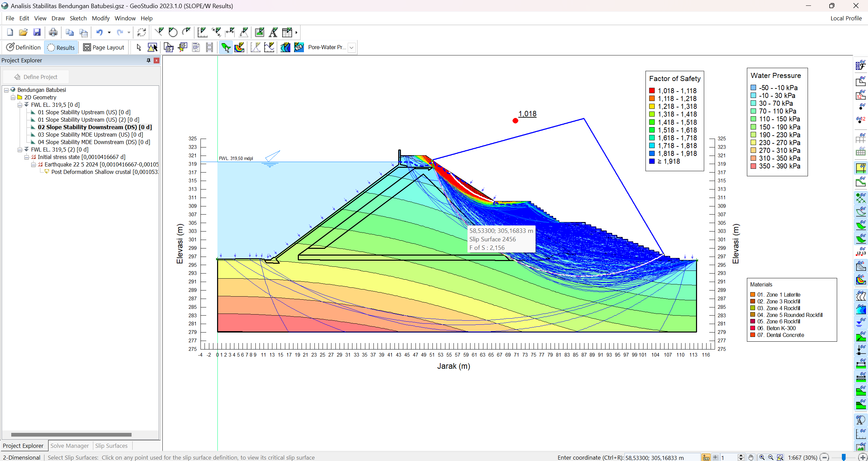This screenshot has height=461, width=868.
Task: Switch to the Slip Surfaces tab
Action: 111,446
